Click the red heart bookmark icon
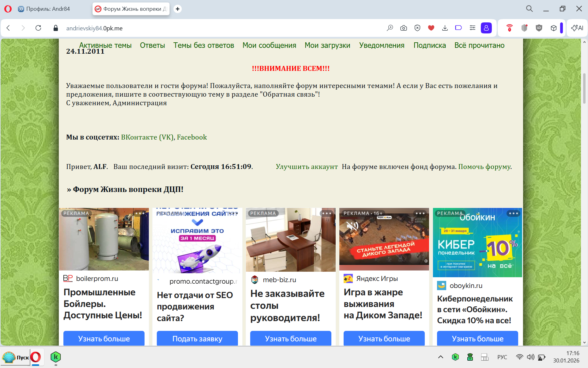 pos(431,28)
